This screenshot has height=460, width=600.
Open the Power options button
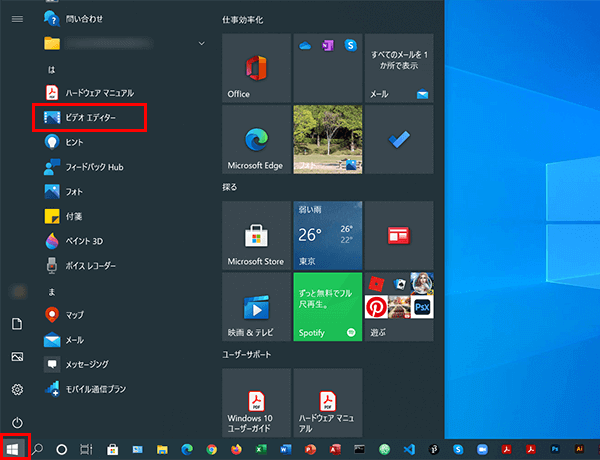pos(17,422)
